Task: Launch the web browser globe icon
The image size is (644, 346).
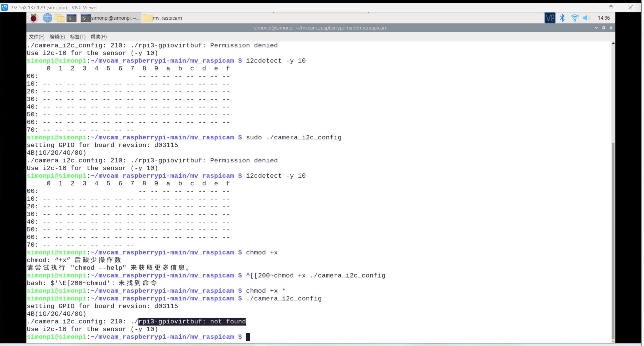Action: coord(47,18)
